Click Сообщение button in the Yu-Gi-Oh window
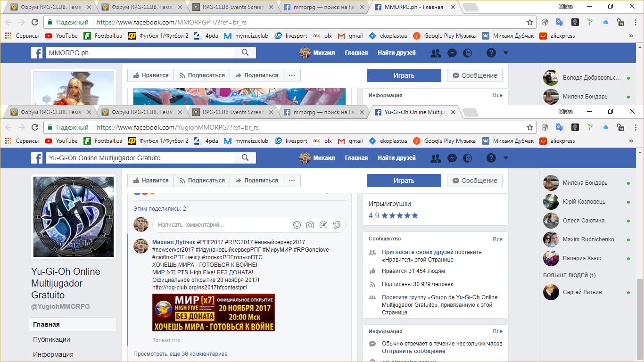This screenshot has height=362, width=644. [x=475, y=181]
